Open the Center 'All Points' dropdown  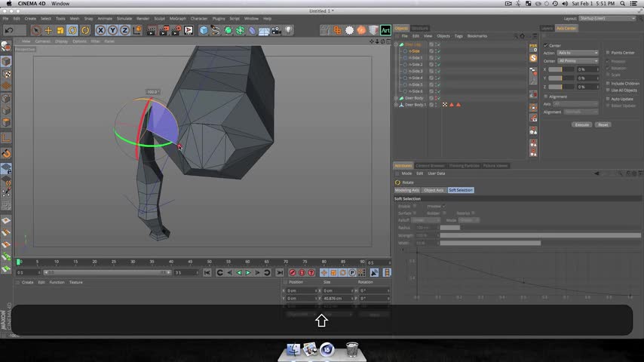pyautogui.click(x=578, y=60)
